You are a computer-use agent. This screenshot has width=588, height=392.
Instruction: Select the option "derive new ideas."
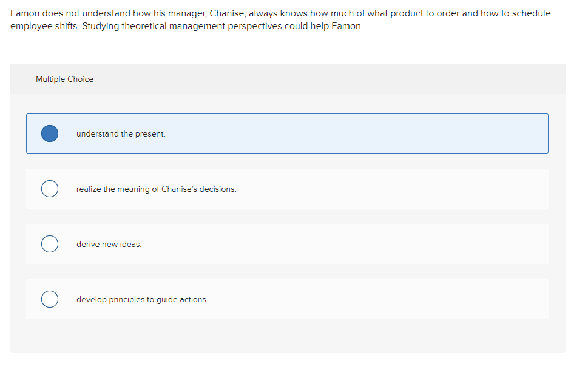pyautogui.click(x=287, y=244)
